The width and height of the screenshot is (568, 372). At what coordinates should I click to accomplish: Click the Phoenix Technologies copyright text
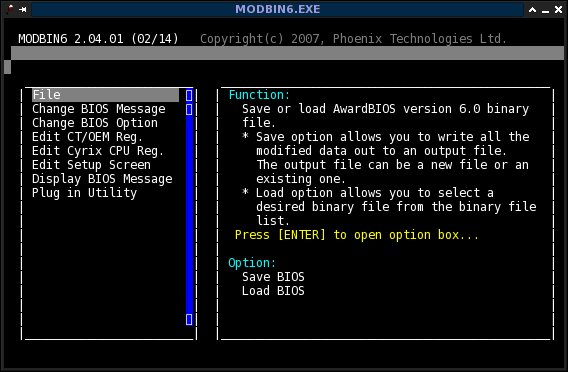coord(353,39)
